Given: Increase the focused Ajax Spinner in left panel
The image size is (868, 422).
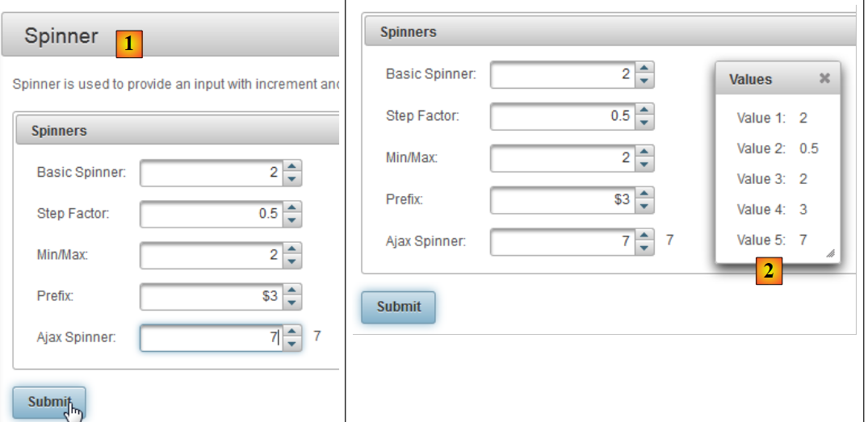Looking at the screenshot, I should pos(293,332).
